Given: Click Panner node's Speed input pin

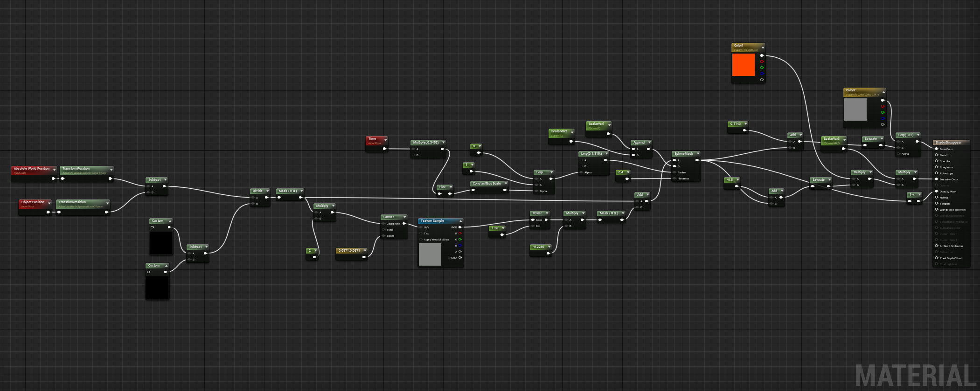Looking at the screenshot, I should coord(383,236).
